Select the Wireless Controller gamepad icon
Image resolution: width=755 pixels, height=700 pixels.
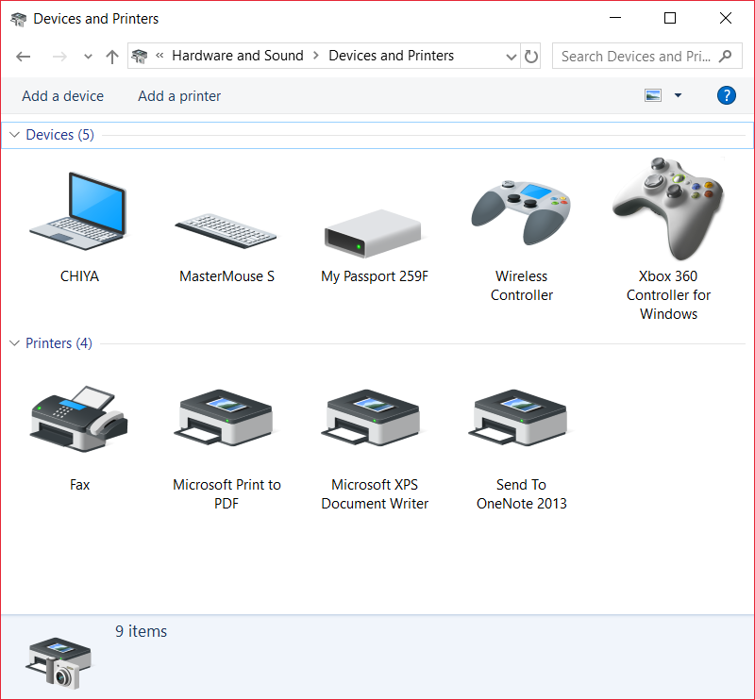(x=521, y=212)
